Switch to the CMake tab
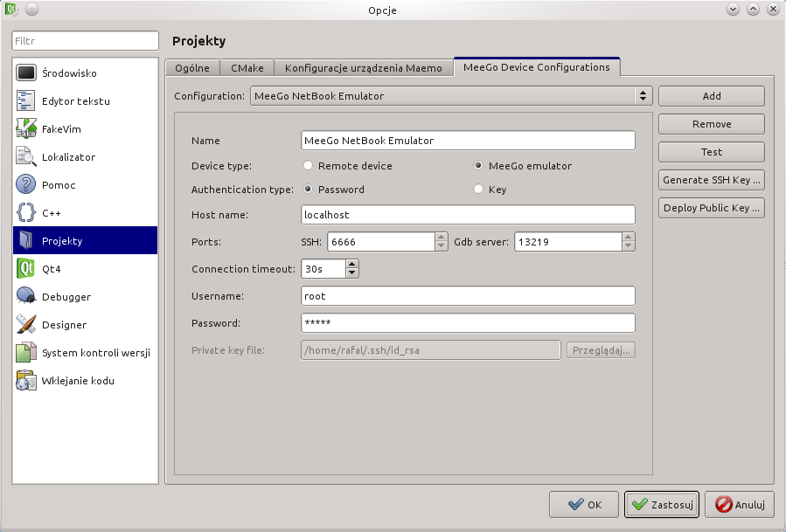This screenshot has height=532, width=786. click(x=247, y=68)
